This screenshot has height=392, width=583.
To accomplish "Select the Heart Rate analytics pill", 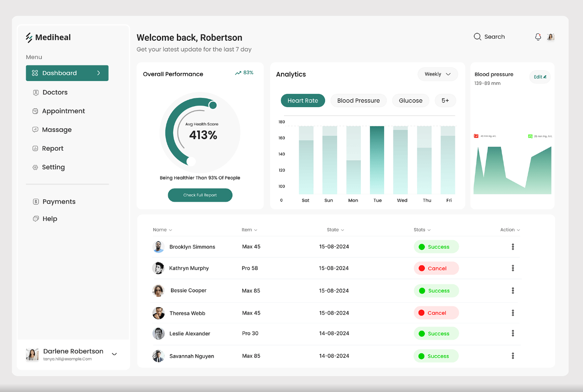I will (303, 101).
